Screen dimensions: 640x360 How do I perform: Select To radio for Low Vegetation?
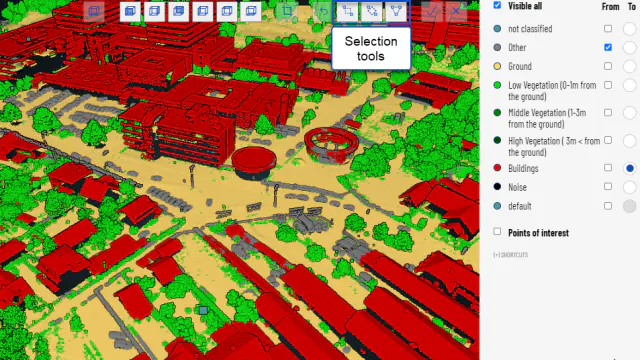[x=629, y=85]
